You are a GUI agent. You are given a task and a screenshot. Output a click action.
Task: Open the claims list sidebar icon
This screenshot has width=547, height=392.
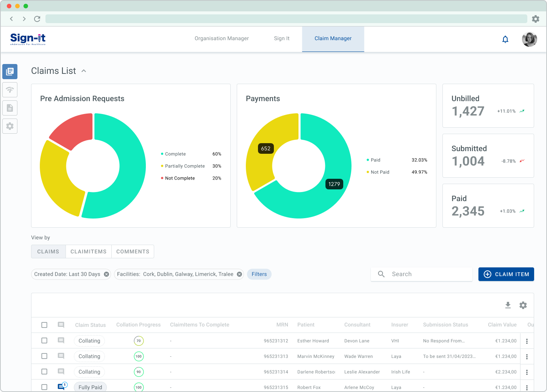point(10,72)
